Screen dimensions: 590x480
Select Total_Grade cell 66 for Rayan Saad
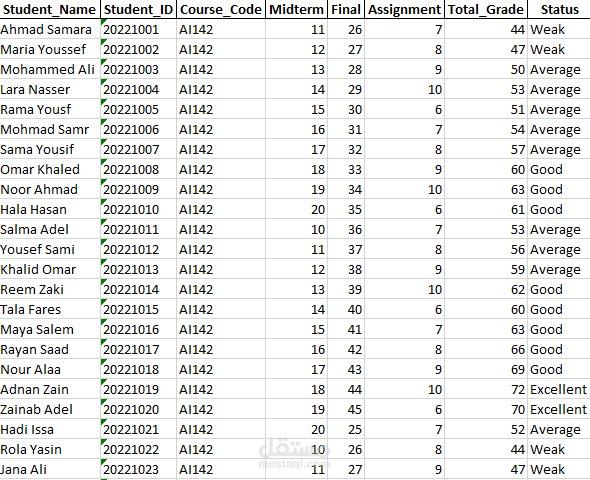(x=486, y=349)
